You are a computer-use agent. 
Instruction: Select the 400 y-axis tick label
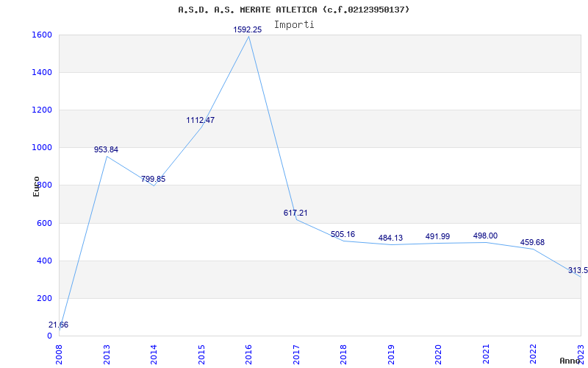45,261
